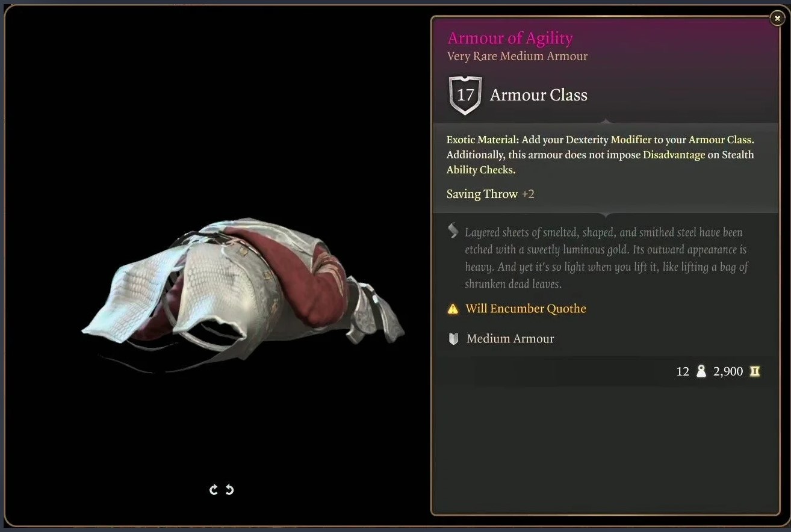Open the Modifier keyword tooltip
The image size is (791, 532).
[x=631, y=140]
